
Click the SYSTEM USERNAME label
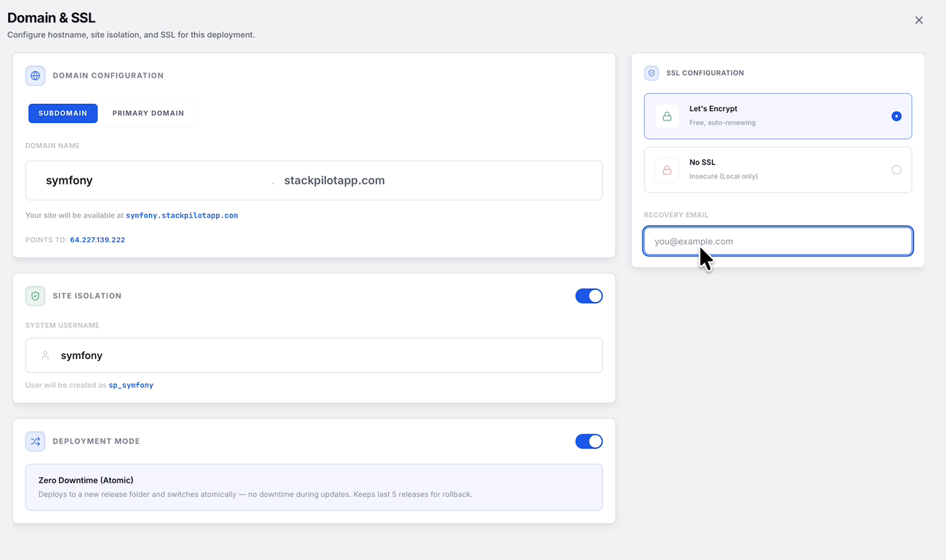(x=62, y=326)
